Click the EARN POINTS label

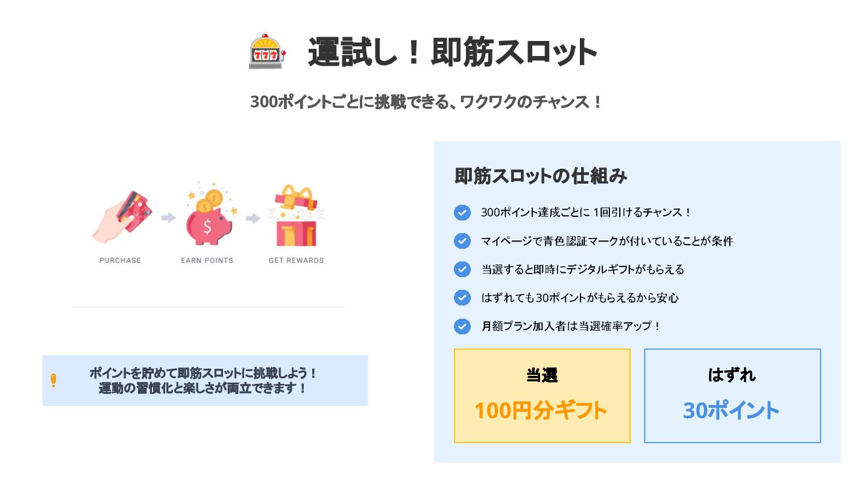pyautogui.click(x=207, y=260)
